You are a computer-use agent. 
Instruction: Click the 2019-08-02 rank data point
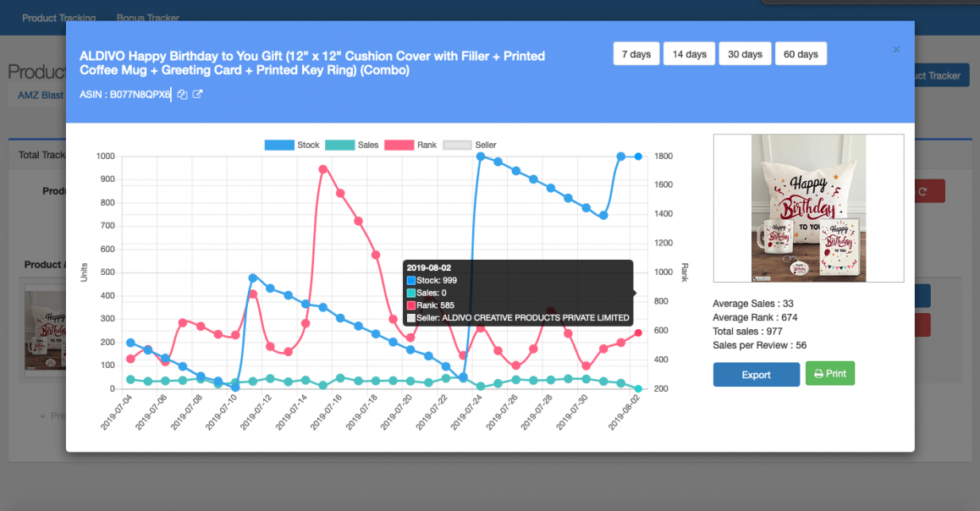(x=638, y=333)
